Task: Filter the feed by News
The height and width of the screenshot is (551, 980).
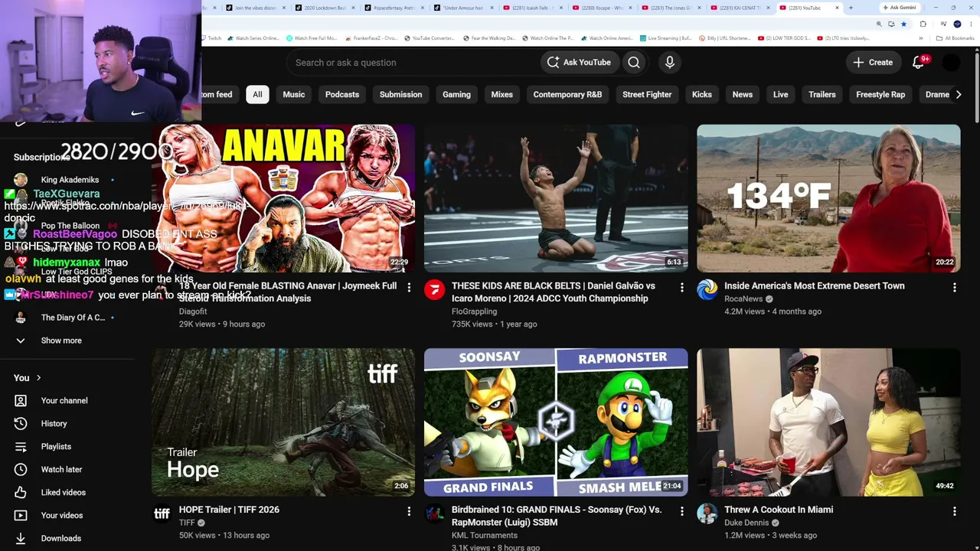Action: [743, 94]
